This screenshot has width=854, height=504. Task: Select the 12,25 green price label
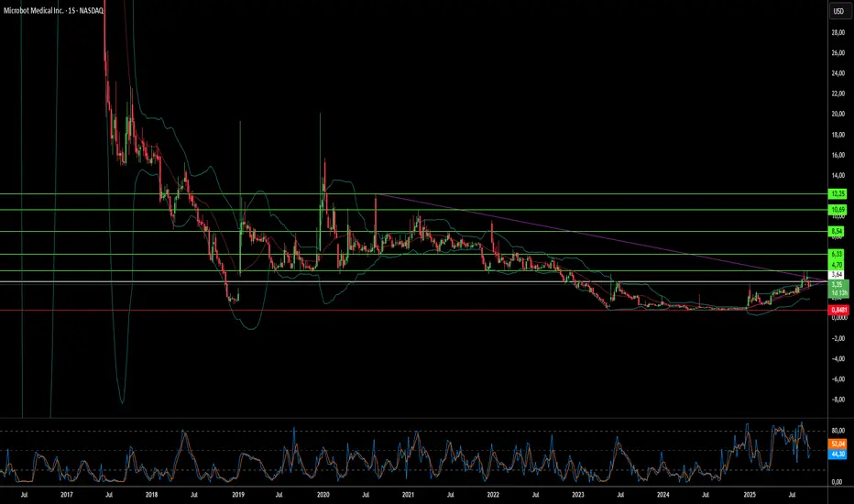[838, 194]
